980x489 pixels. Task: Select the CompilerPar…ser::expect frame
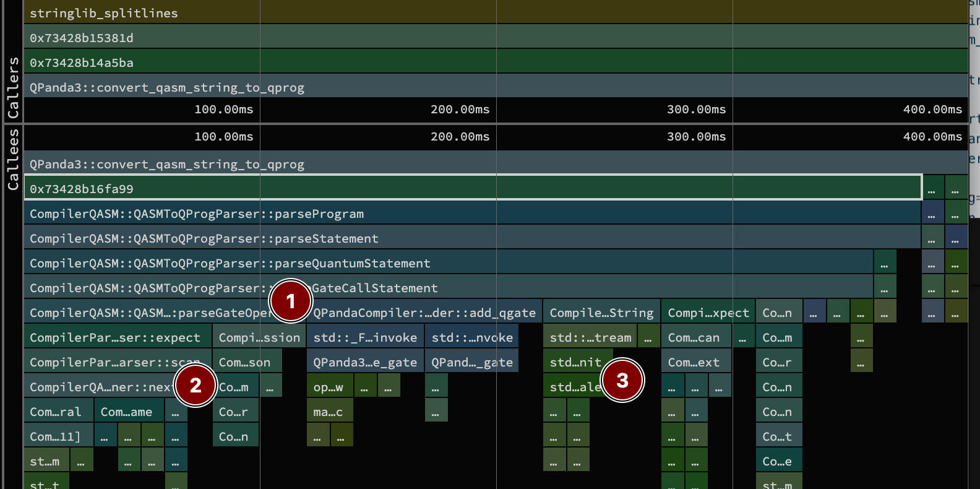(x=117, y=337)
